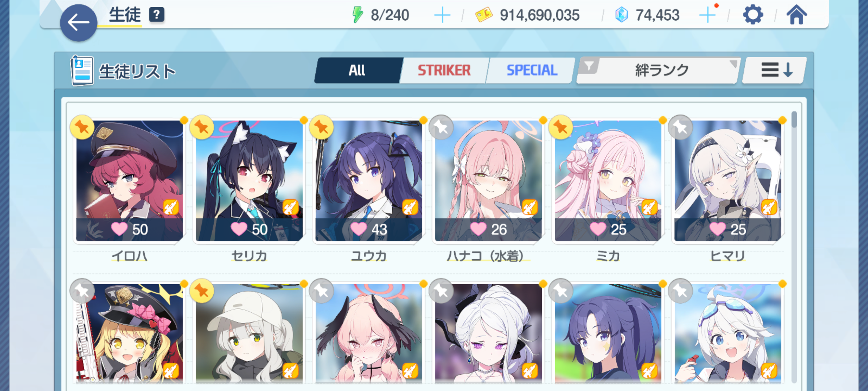Switch to the STRIKER tab

click(x=444, y=70)
